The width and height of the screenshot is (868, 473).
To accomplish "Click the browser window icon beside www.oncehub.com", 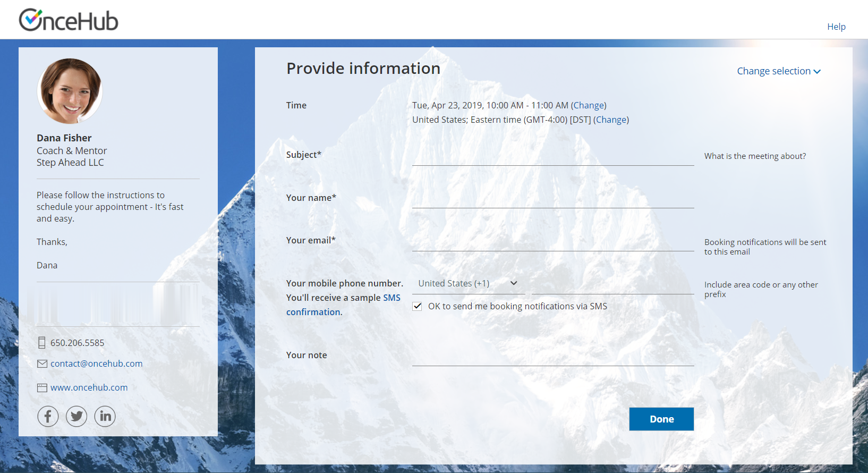I will (42, 387).
